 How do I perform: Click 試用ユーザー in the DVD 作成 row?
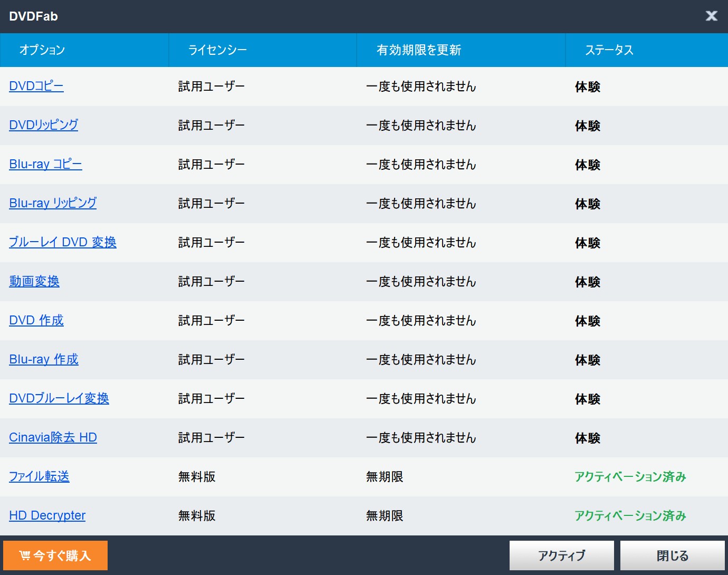[212, 320]
